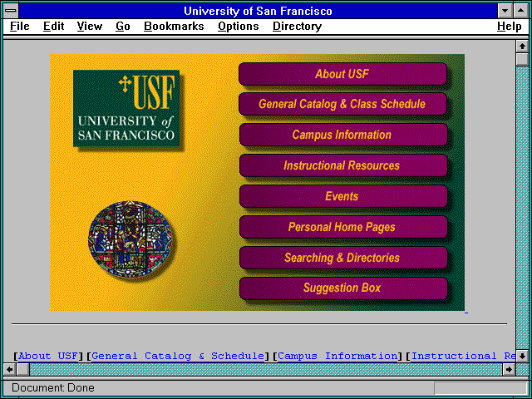Click Searching & Directories button
The image size is (532, 399).
click(343, 258)
